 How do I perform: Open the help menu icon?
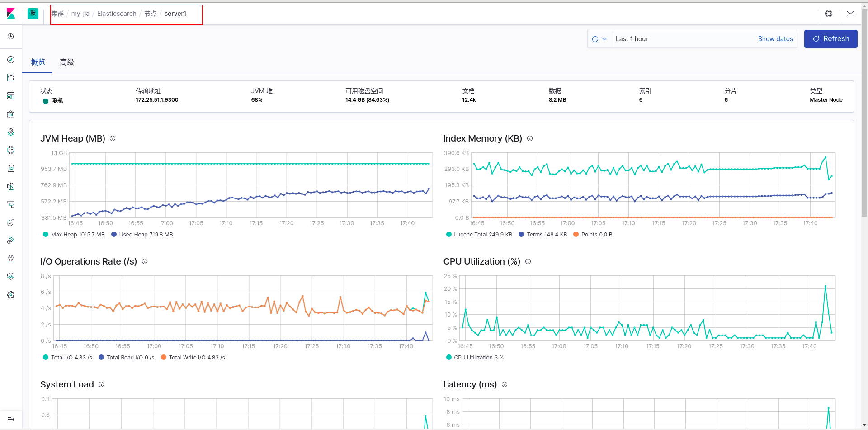click(x=829, y=14)
